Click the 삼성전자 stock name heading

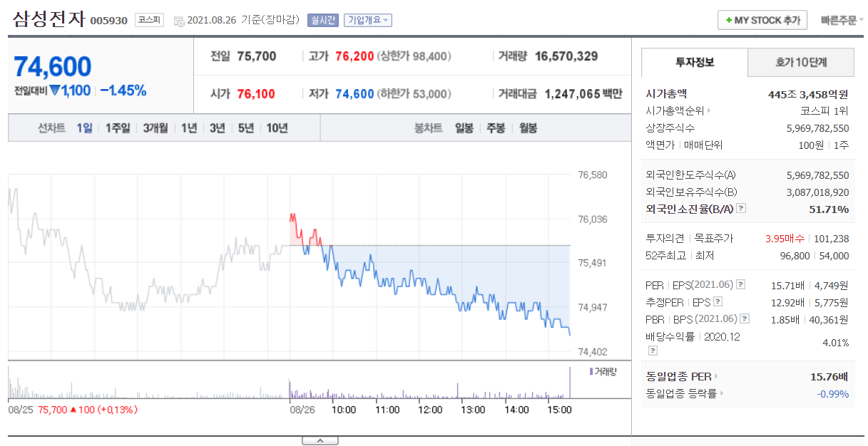pos(48,19)
